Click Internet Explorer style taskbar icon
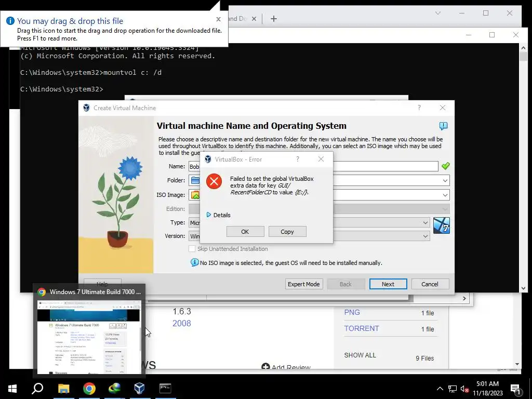This screenshot has height=399, width=532. tap(114, 389)
